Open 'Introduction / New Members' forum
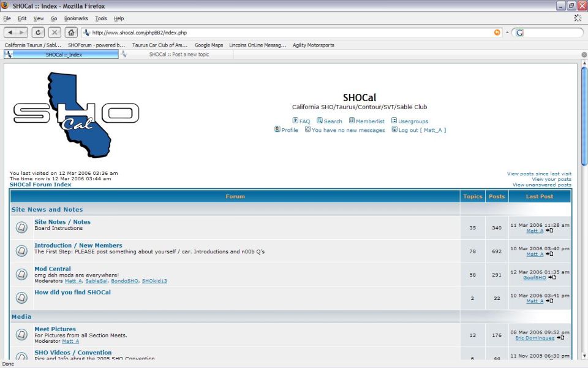The width and height of the screenshot is (588, 368). 78,245
